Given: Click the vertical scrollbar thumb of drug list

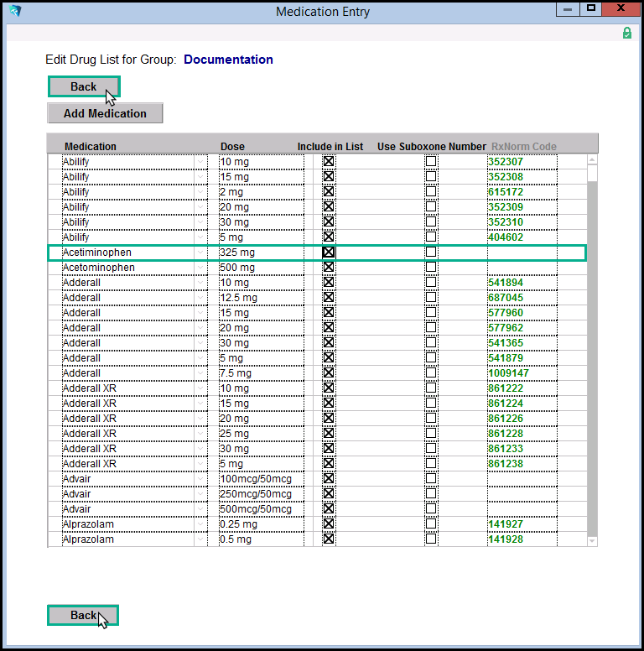Looking at the screenshot, I should pyautogui.click(x=592, y=173).
